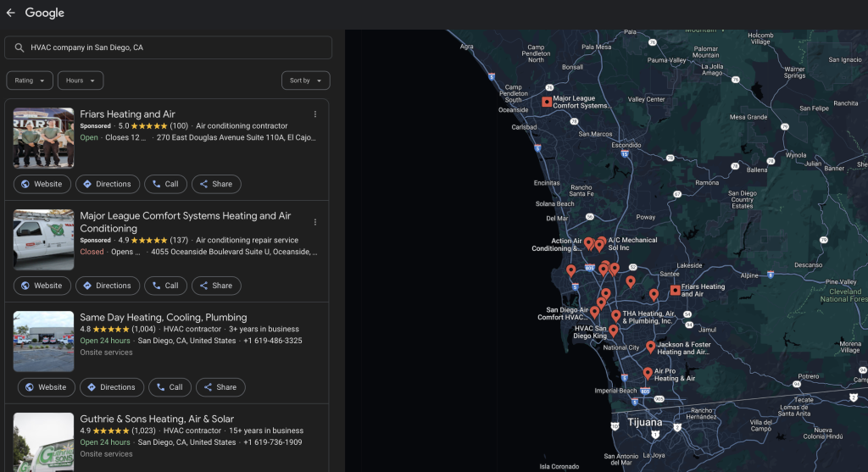Click the Escondido label on the map
The image size is (868, 472).
(626, 146)
